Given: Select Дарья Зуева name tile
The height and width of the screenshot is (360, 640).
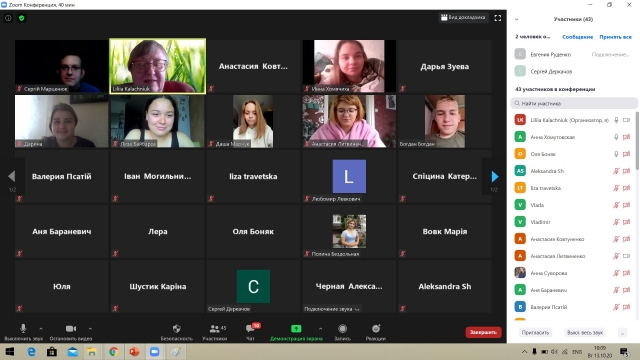Looking at the screenshot, I should point(444,66).
